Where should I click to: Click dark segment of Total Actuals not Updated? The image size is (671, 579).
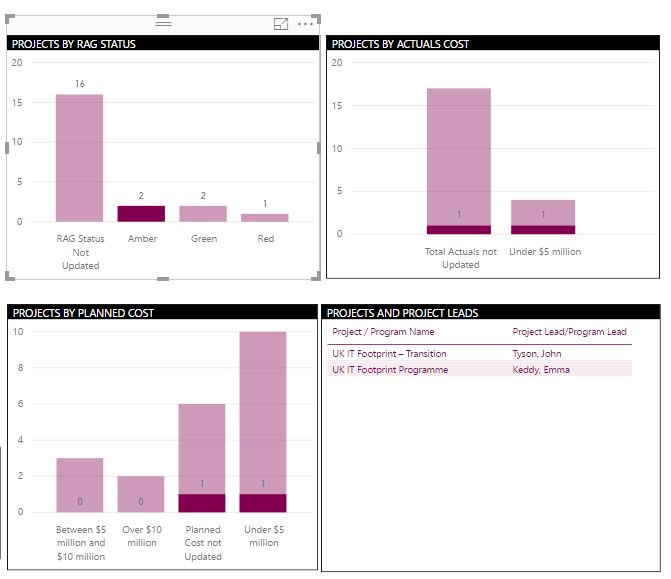pos(459,230)
